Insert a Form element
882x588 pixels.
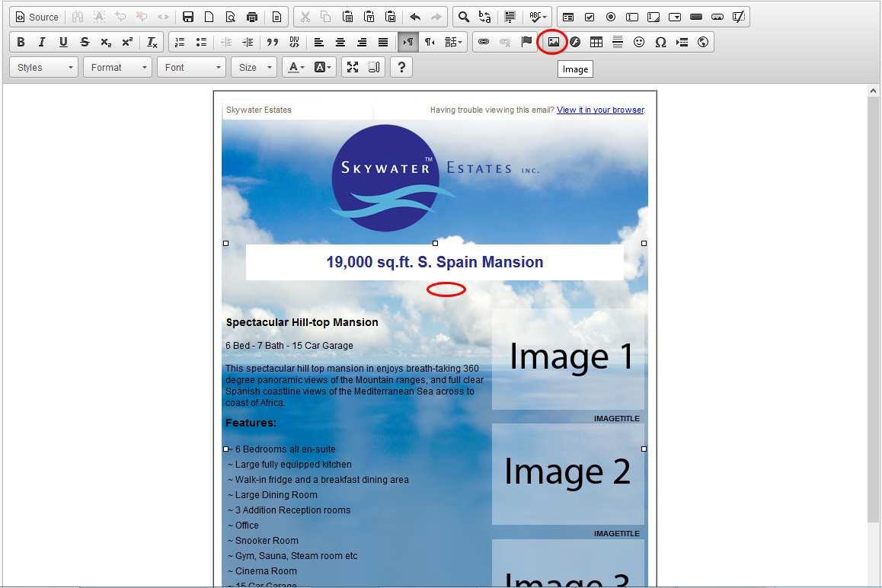[568, 17]
